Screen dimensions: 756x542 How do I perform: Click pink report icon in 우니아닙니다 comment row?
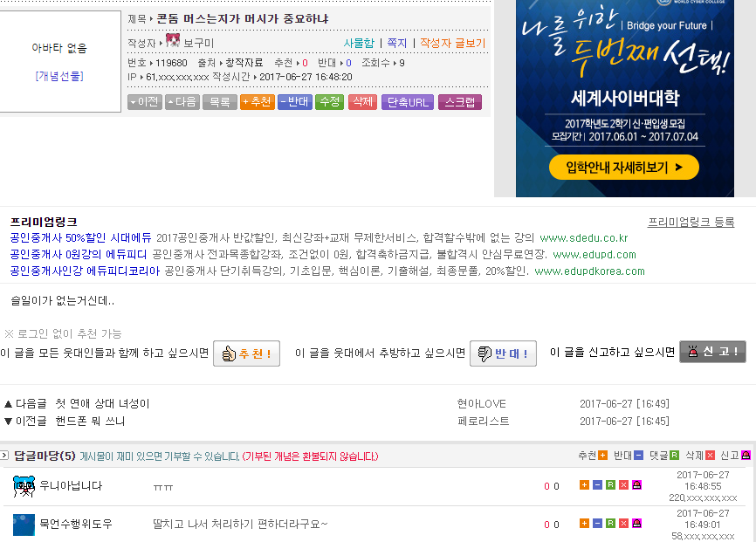(636, 485)
